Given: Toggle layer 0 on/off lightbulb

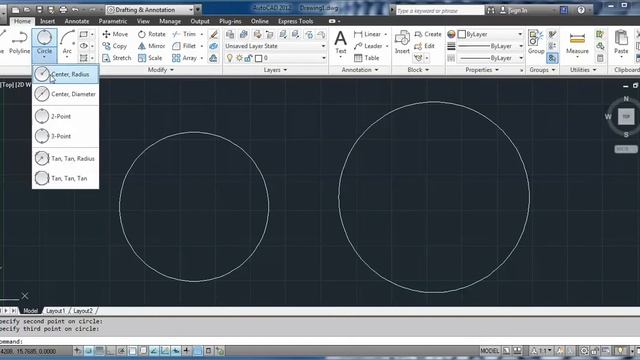Looking at the screenshot, I should [x=230, y=58].
